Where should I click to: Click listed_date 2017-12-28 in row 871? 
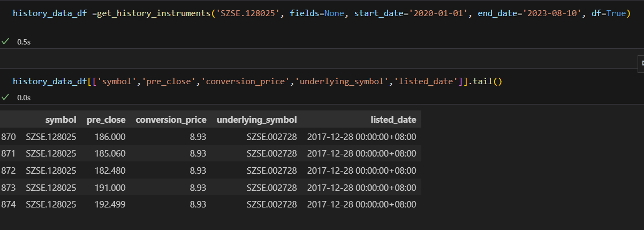[362, 153]
